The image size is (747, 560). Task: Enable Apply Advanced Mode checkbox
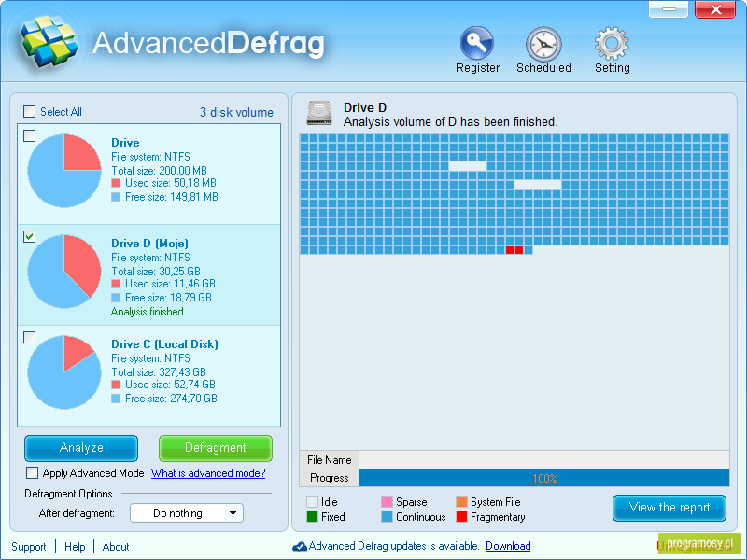point(33,473)
